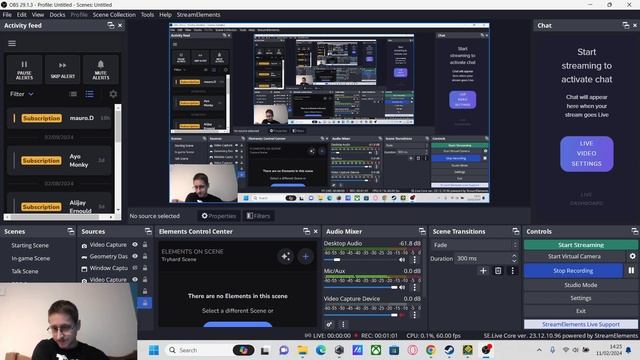Switch Activity feed to detailed list view

click(x=89, y=94)
